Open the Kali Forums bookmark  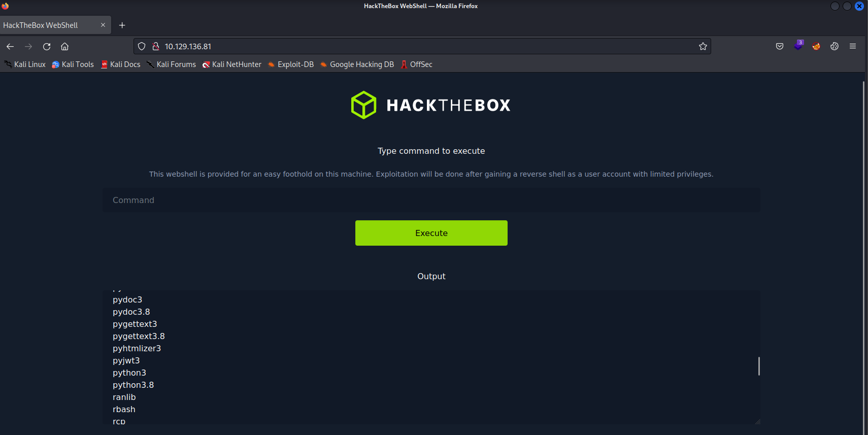(x=171, y=64)
